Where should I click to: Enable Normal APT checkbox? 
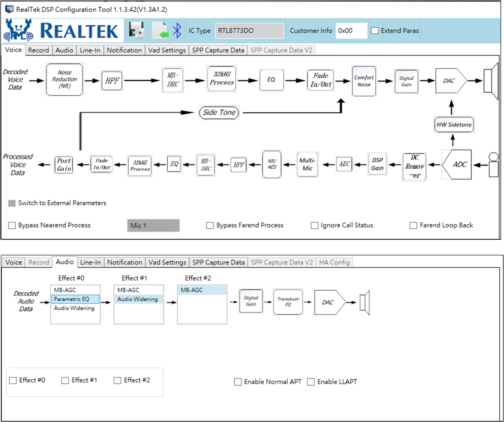(238, 382)
